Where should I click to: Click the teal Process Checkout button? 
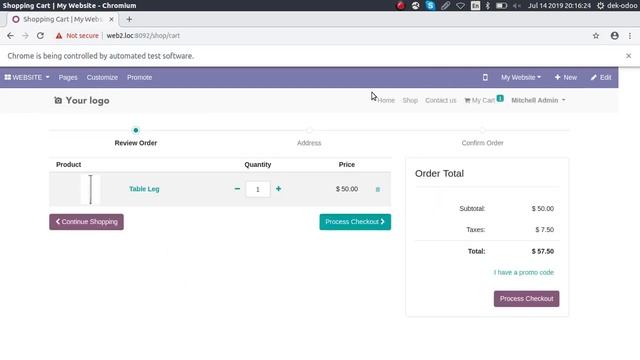[x=355, y=222]
